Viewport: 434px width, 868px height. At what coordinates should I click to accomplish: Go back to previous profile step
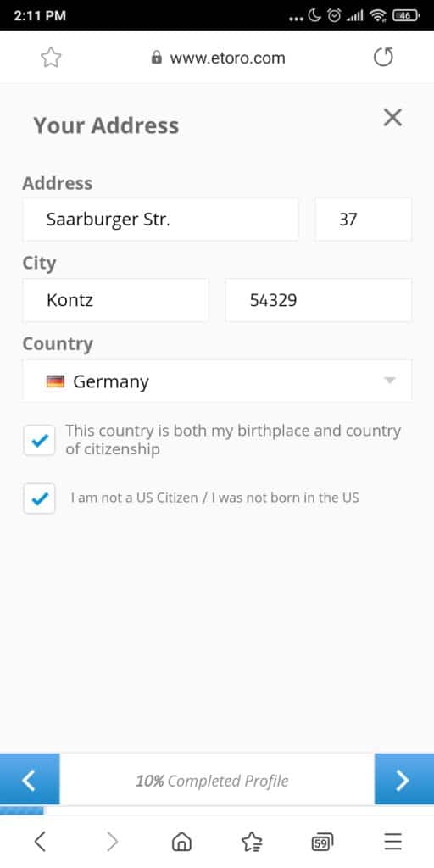point(30,779)
